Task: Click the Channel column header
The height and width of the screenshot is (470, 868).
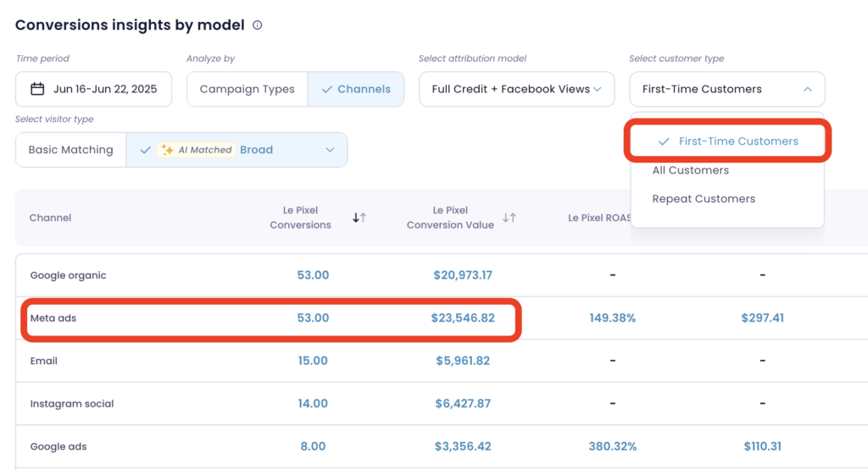Action: (50, 218)
